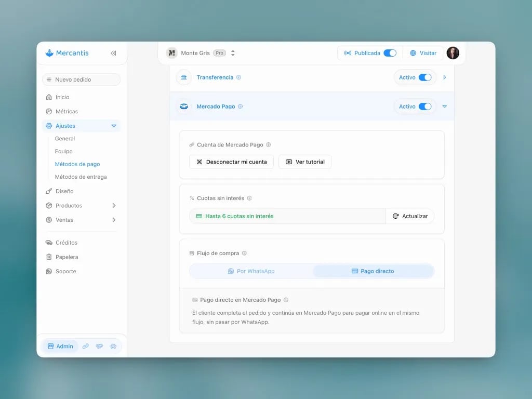Click the Transferencia bank icon

pos(184,77)
